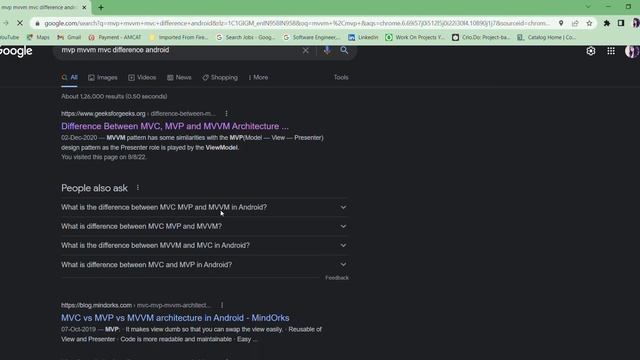The height and width of the screenshot is (360, 640).
Task: Go to the Google logo home
Action: click(16, 51)
